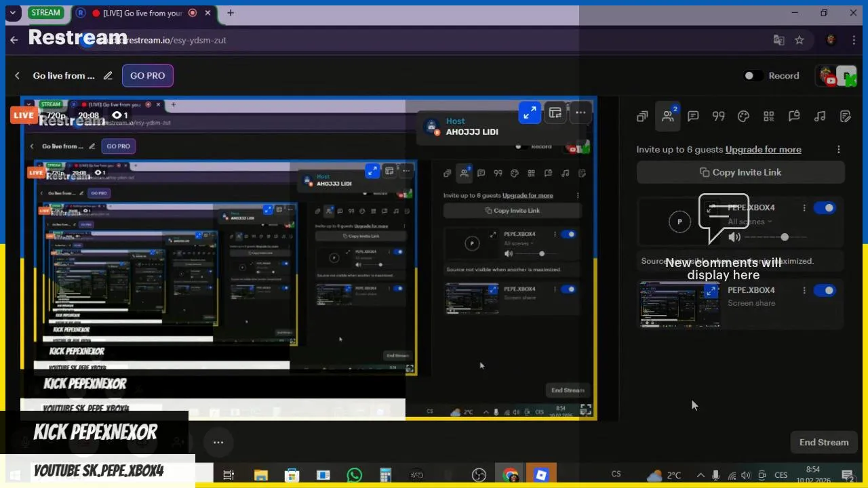Open OBS Studio from the taskbar
The width and height of the screenshot is (868, 488).
(479, 475)
